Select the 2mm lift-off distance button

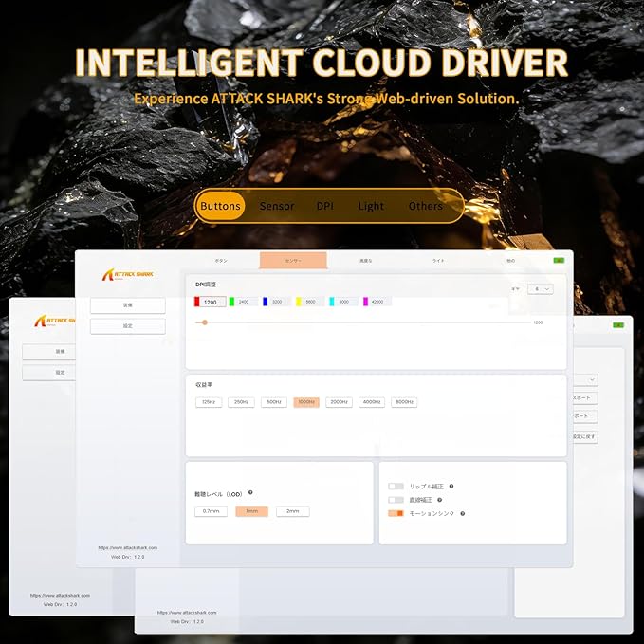292,511
